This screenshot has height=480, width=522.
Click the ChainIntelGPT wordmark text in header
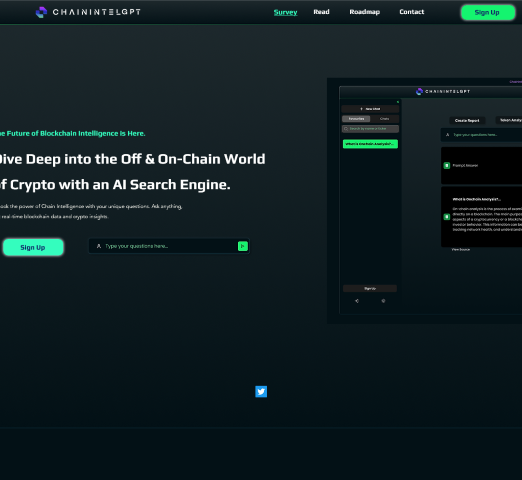97,12
